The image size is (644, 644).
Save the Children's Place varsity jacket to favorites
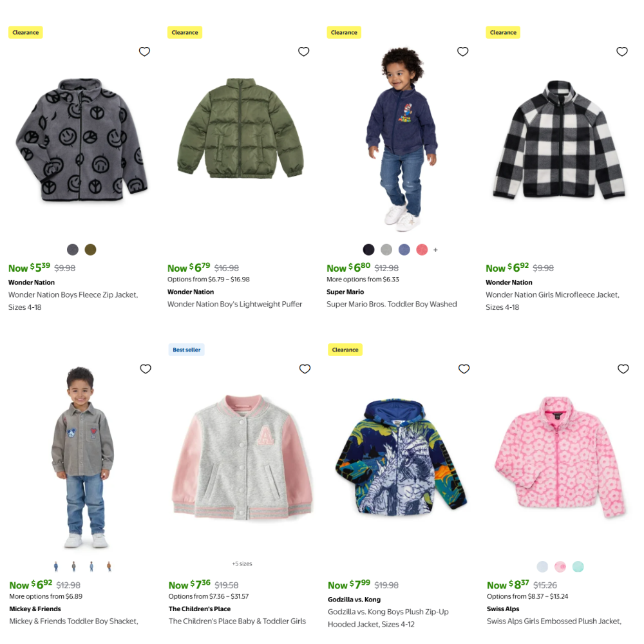point(305,369)
